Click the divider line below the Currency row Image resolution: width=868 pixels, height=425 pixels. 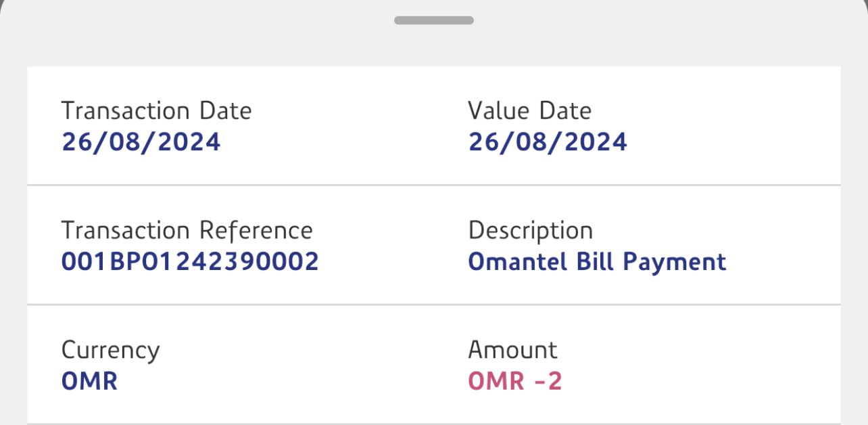(433, 424)
